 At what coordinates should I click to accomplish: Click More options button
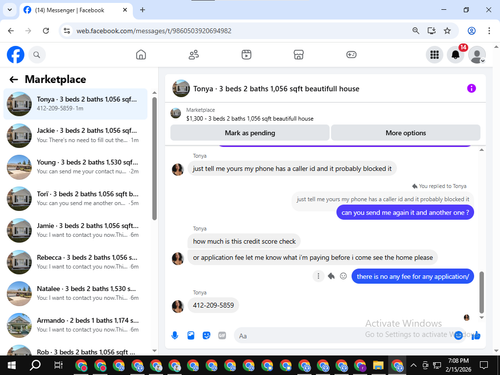tap(406, 133)
